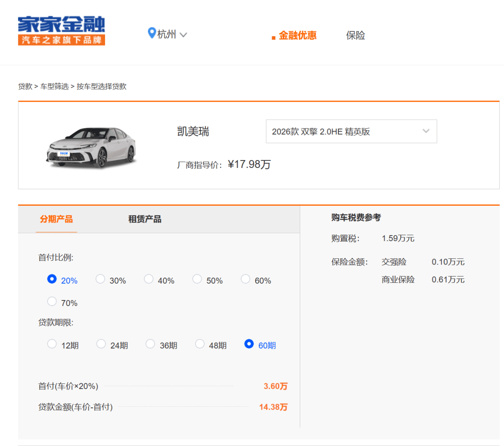Image resolution: width=504 pixels, height=446 pixels.
Task: Choose 50% down payment ratio
Action: 197,279
